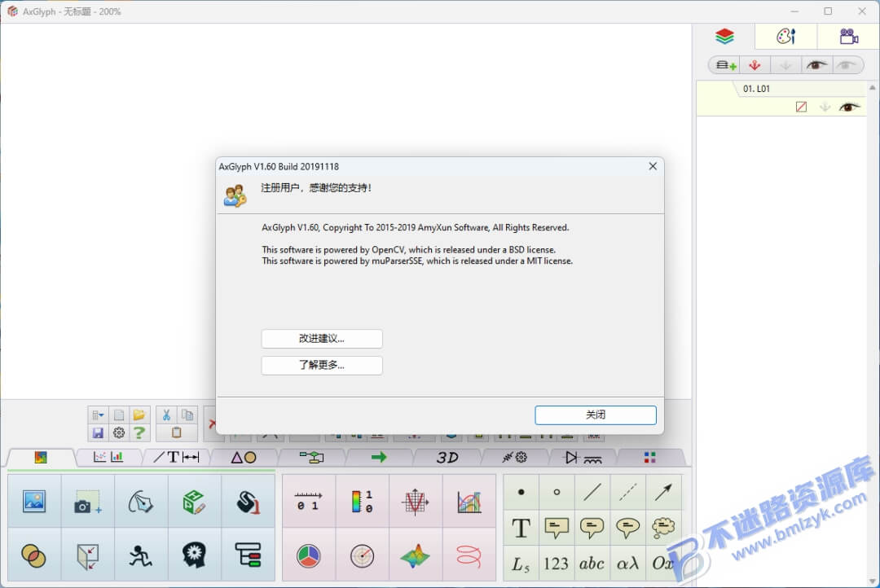The height and width of the screenshot is (588, 880).
Task: Switch to the flowchart tab
Action: pyautogui.click(x=311, y=457)
